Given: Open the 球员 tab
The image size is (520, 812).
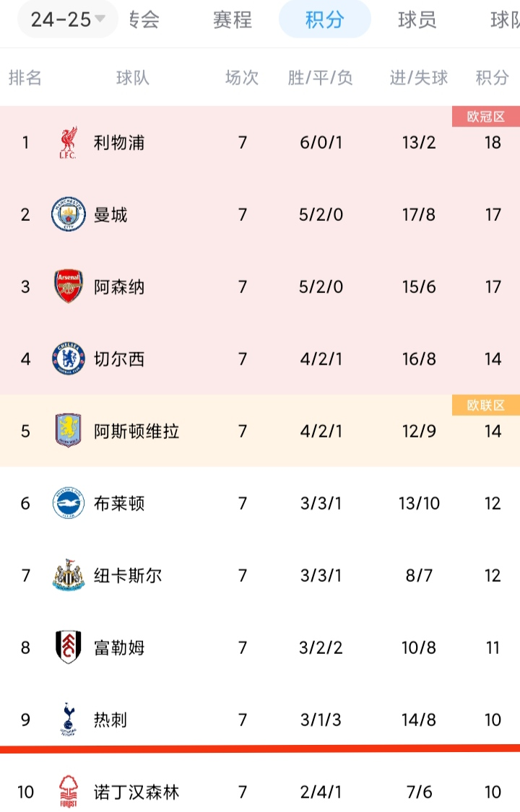Looking at the screenshot, I should (x=417, y=20).
